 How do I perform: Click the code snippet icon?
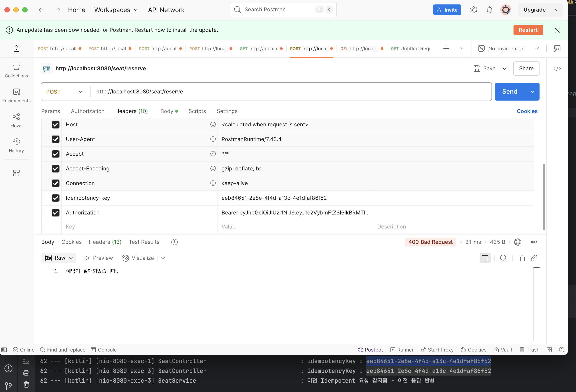557,69
